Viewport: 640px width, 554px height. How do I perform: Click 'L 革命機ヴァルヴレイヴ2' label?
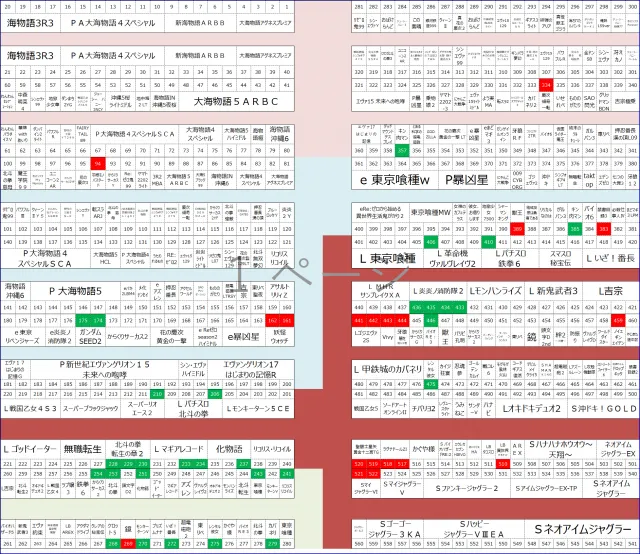[452, 258]
